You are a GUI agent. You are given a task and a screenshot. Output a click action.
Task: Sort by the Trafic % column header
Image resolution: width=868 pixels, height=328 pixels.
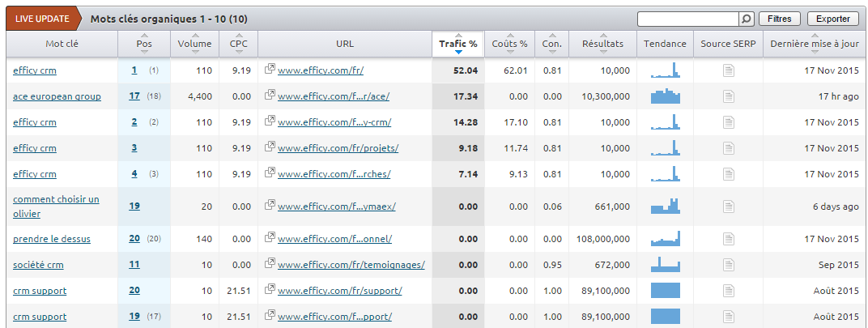[x=458, y=44]
